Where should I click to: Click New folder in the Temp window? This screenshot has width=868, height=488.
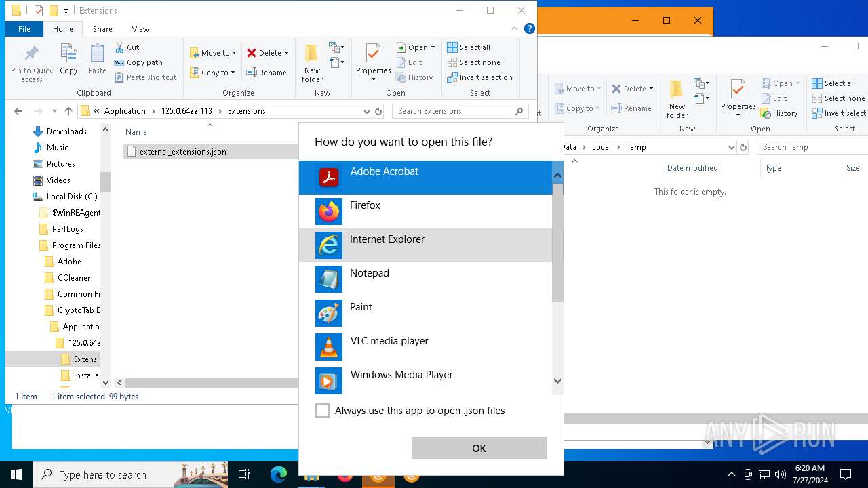677,98
